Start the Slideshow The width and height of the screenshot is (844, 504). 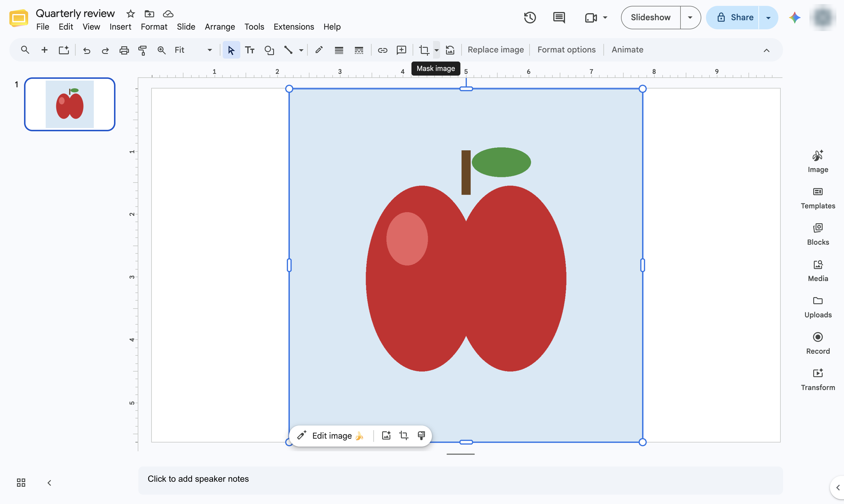(650, 17)
